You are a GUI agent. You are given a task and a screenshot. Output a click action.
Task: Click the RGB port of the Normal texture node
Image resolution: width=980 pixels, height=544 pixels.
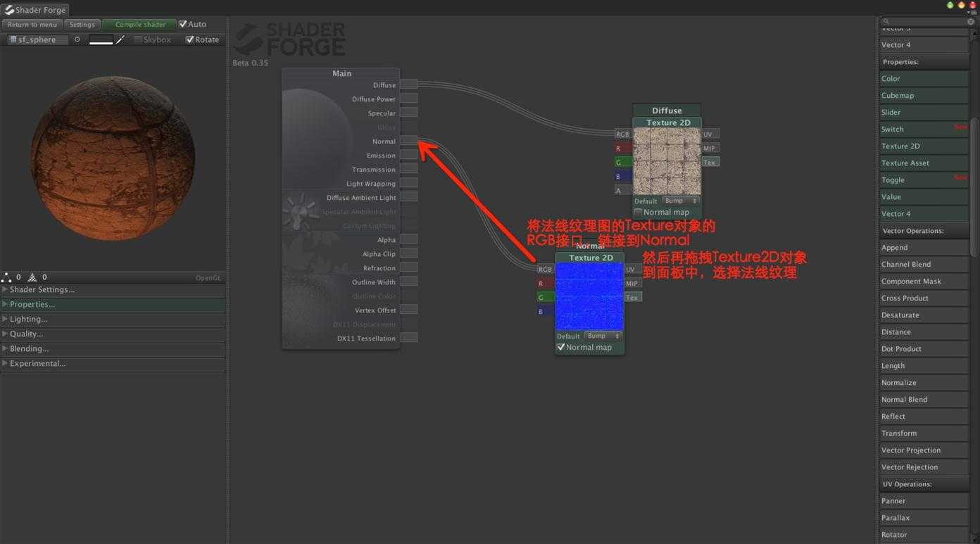click(x=546, y=270)
